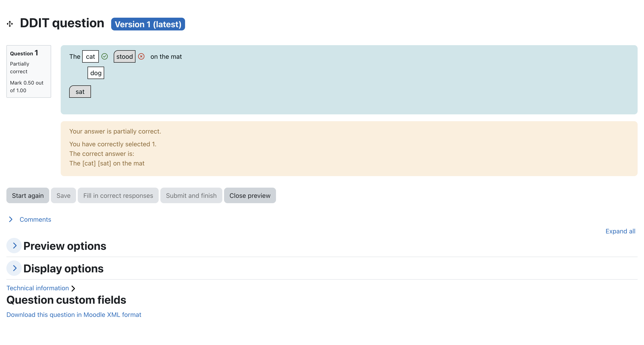Click 'The [cat] [sat] on the mat' answer
The image size is (644, 345).
[x=107, y=163]
